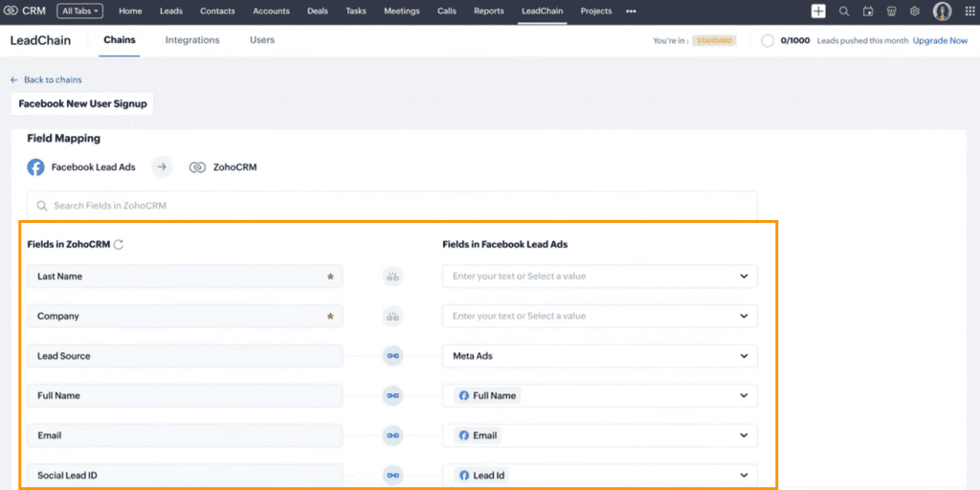
Task: Click the link icon for Company row
Action: (392, 316)
